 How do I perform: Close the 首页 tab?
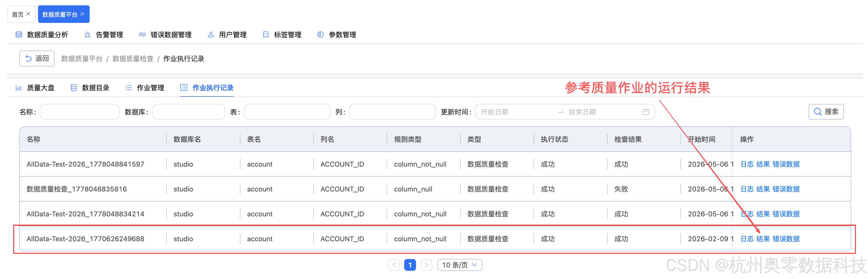(x=28, y=14)
